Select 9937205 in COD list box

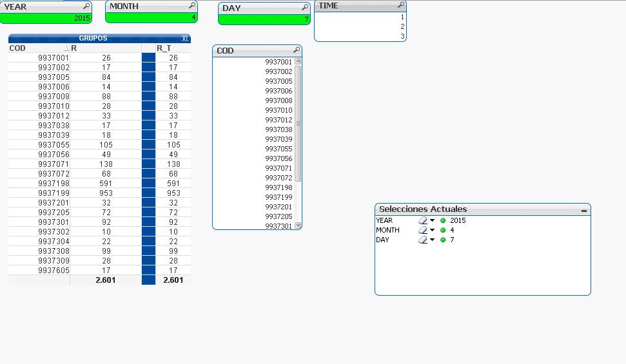254,216
